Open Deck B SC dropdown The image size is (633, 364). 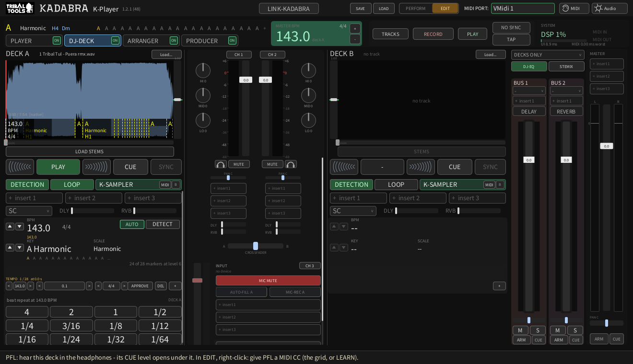[353, 211]
